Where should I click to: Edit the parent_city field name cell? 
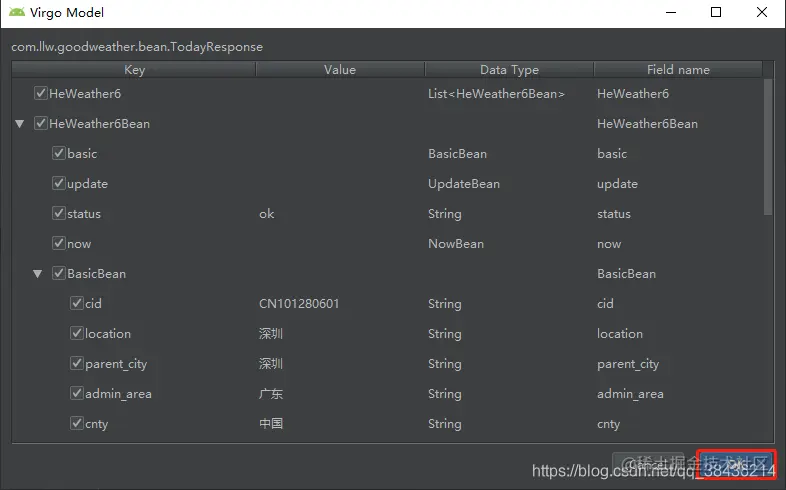(x=628, y=364)
